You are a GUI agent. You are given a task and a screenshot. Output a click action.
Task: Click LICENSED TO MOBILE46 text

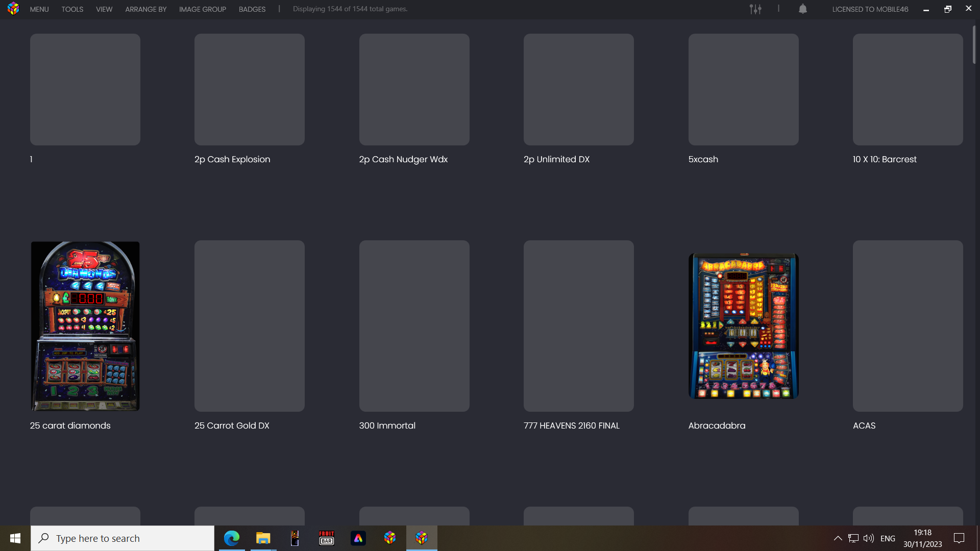pyautogui.click(x=870, y=9)
